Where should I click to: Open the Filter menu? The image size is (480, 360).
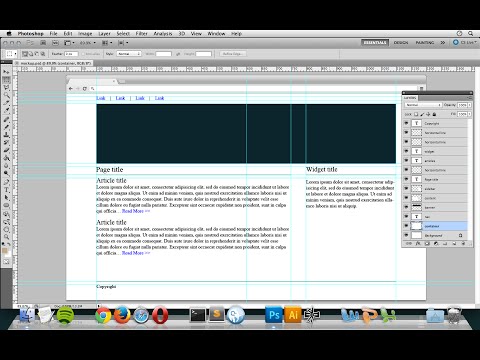pos(141,33)
